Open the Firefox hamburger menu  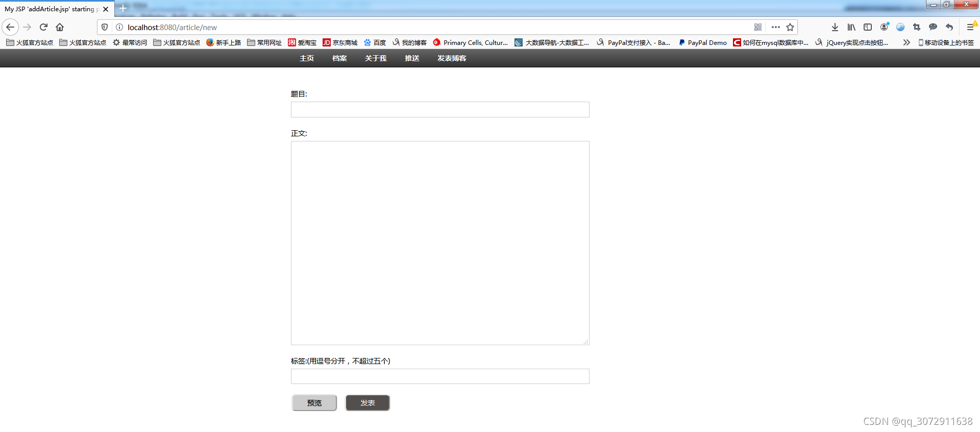point(970,27)
